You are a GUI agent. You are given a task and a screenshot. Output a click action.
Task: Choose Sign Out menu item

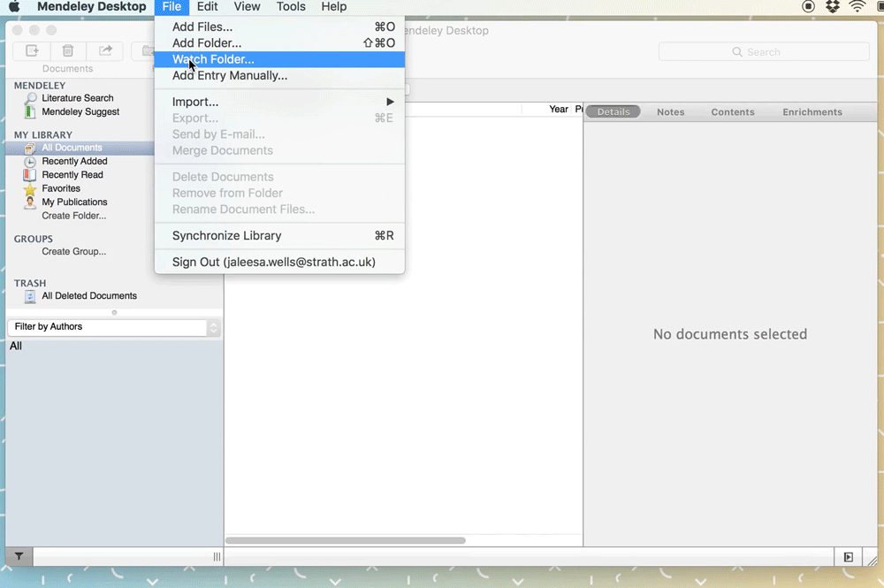[x=279, y=262]
